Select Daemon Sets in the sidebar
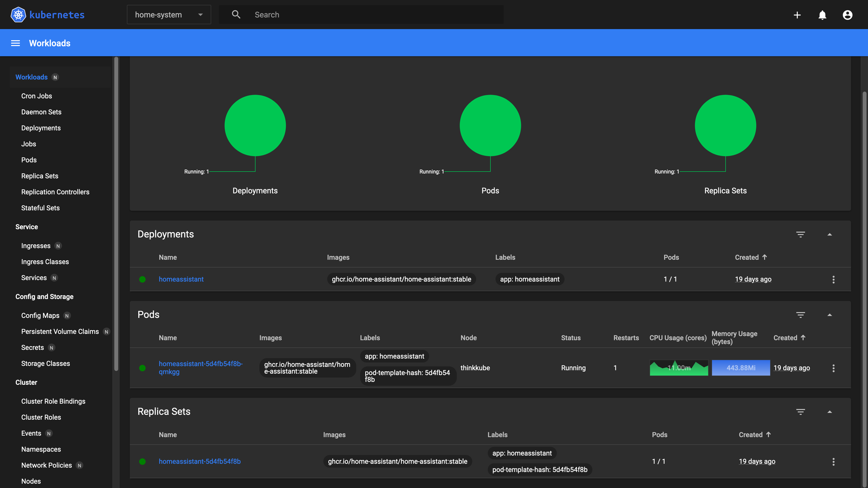 tap(41, 111)
